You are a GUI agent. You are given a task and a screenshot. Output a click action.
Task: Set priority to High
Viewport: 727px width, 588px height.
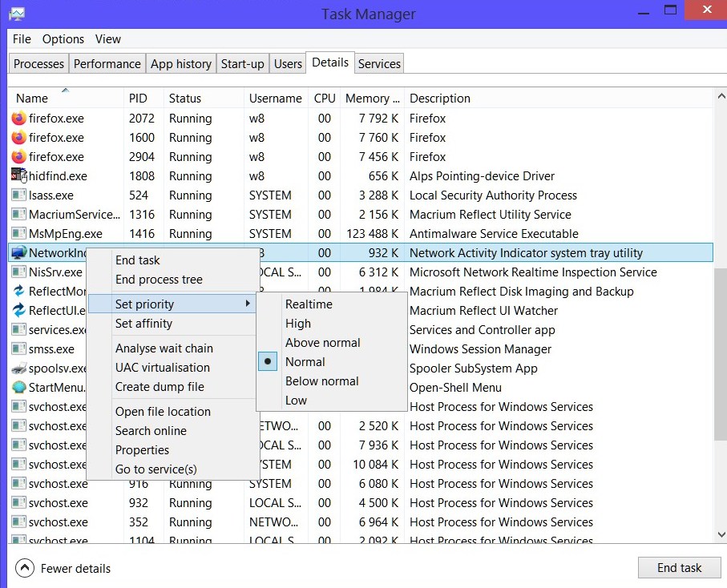pyautogui.click(x=298, y=324)
